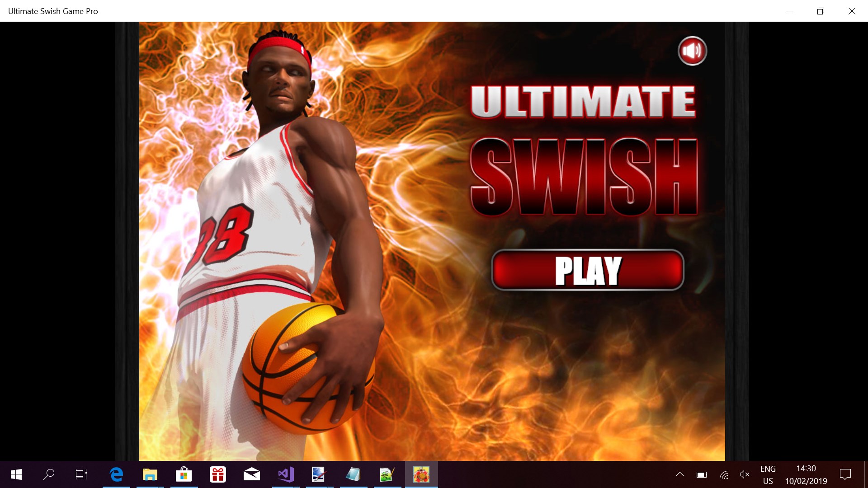Check battery status icon in tray
The width and height of the screenshot is (868, 488).
point(702,474)
